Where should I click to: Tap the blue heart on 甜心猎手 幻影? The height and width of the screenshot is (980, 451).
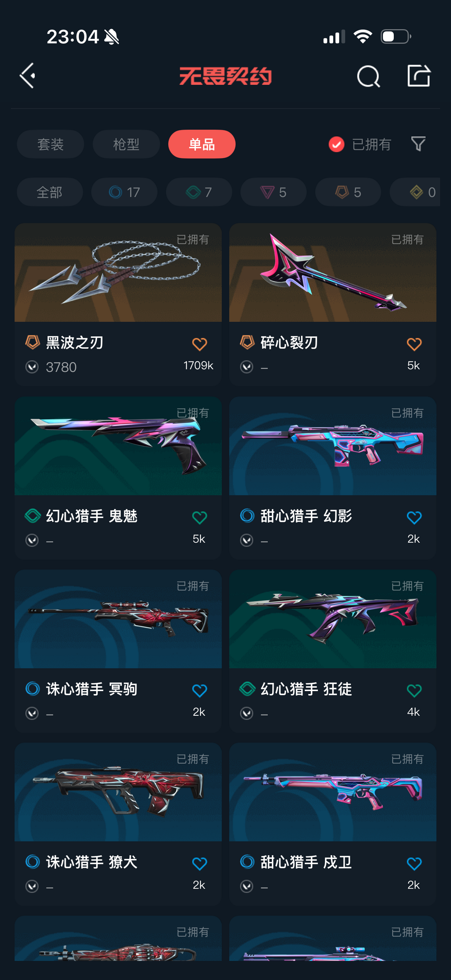click(x=414, y=518)
